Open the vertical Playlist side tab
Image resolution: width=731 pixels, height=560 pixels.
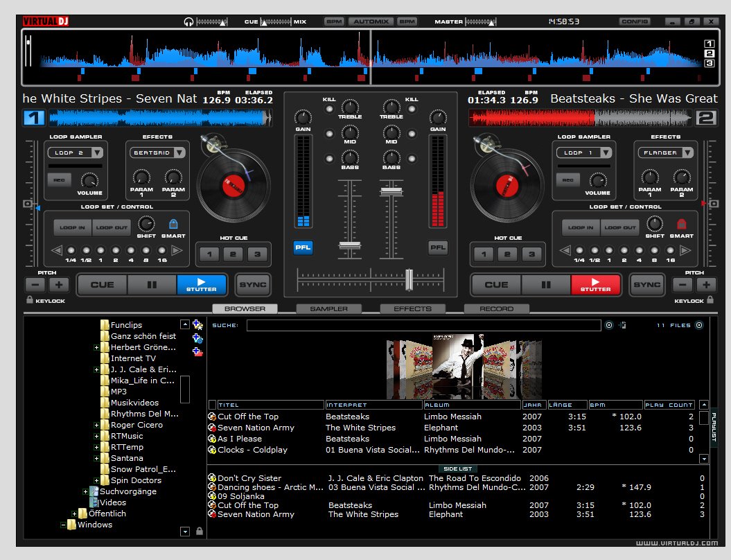[713, 427]
